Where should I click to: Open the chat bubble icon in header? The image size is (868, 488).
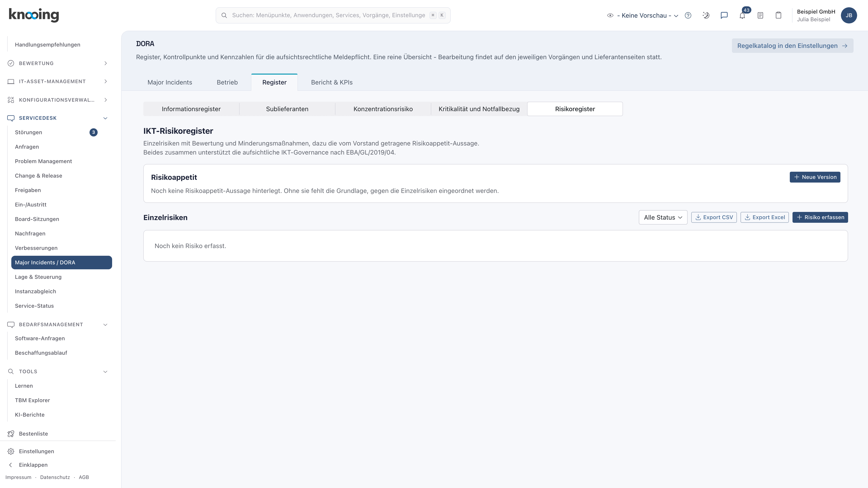pyautogui.click(x=724, y=16)
